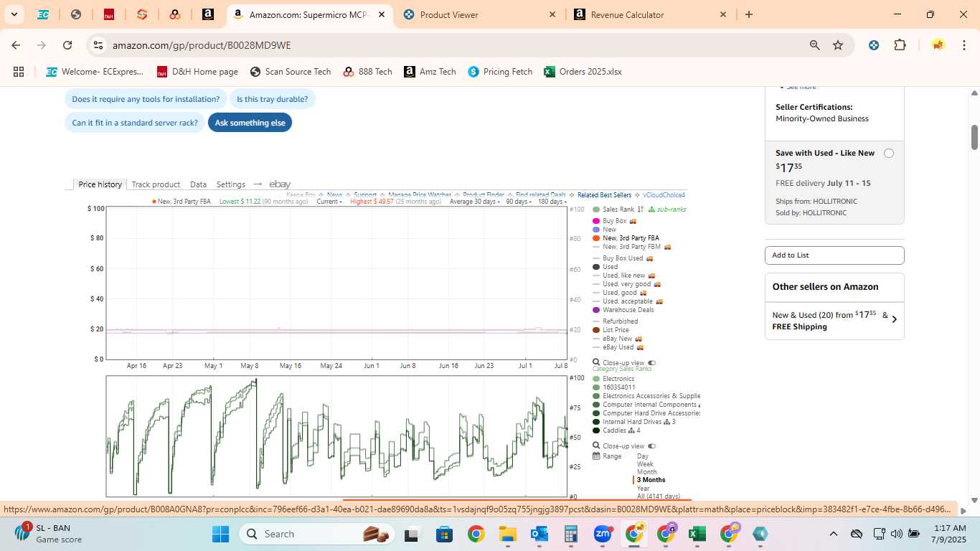The image size is (980, 551).
Task: Click 'Can it fit in a standard server rack?'
Action: [135, 123]
